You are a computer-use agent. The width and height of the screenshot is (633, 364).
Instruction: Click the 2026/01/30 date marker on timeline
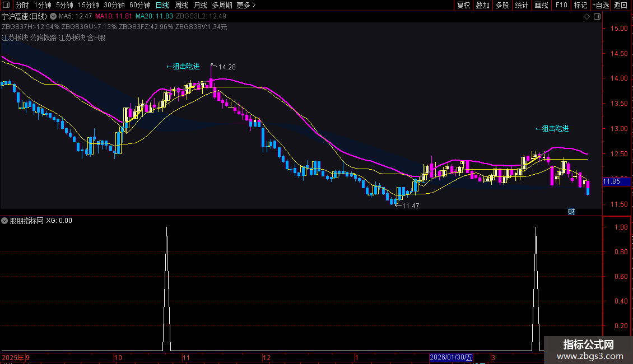pos(452,357)
